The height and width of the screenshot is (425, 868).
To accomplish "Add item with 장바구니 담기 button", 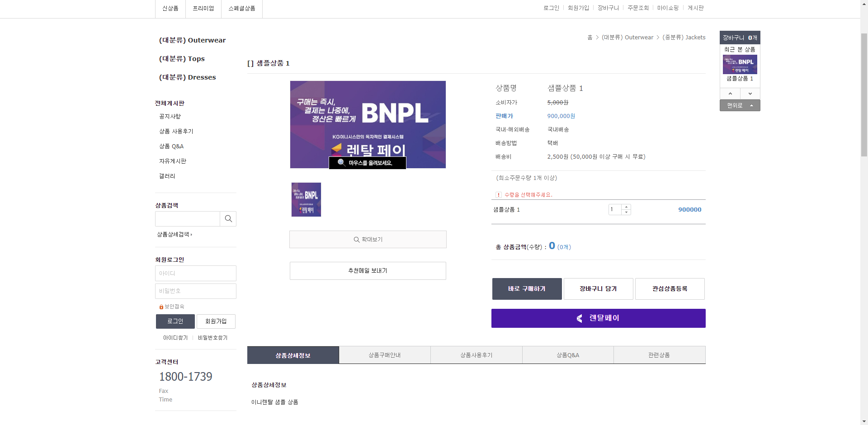I will tap(599, 289).
